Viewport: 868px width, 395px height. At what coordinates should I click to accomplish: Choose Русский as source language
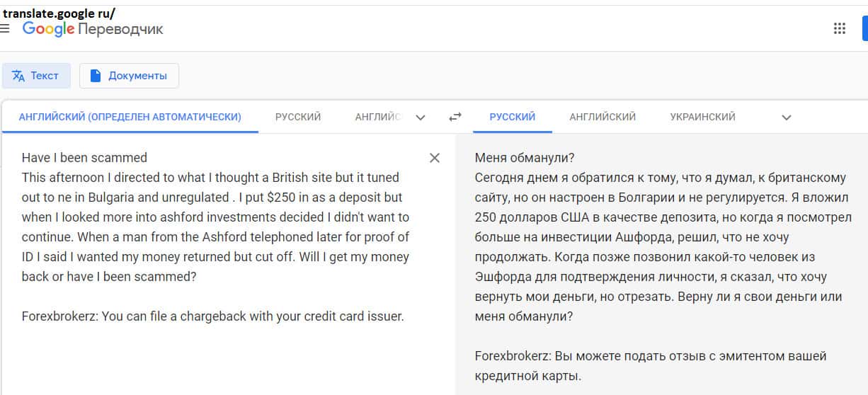[x=298, y=117]
